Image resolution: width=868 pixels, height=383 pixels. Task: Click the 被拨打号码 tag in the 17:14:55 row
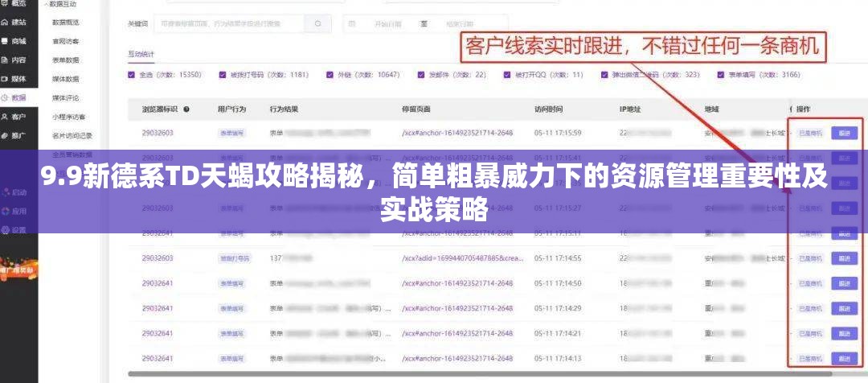point(235,258)
